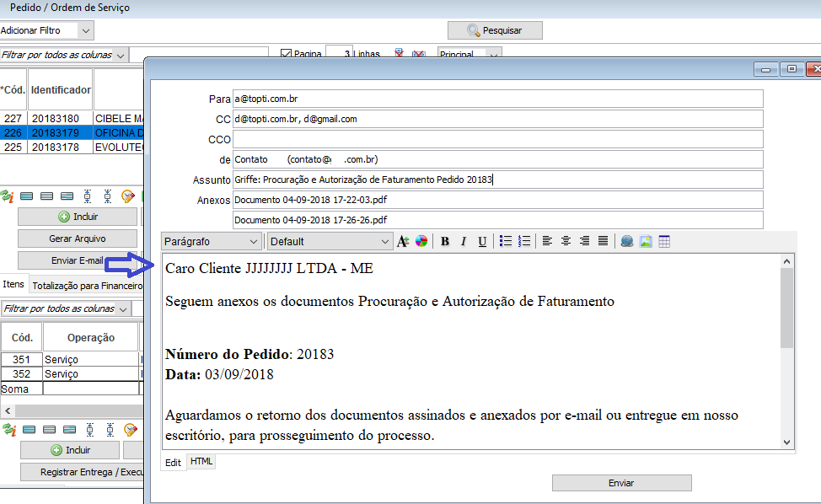The height and width of the screenshot is (504, 821).
Task: Click the refresh-info icon above Registrar Entrega
Action: pyautogui.click(x=9, y=430)
